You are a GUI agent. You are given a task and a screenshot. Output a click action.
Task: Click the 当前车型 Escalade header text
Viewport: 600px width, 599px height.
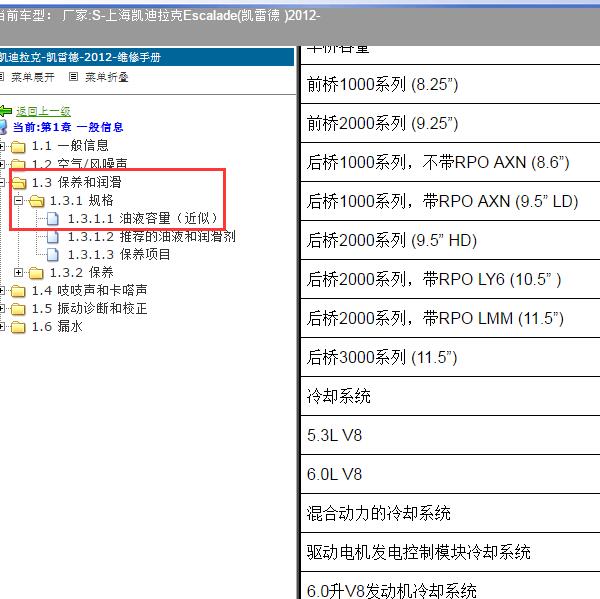click(x=160, y=16)
